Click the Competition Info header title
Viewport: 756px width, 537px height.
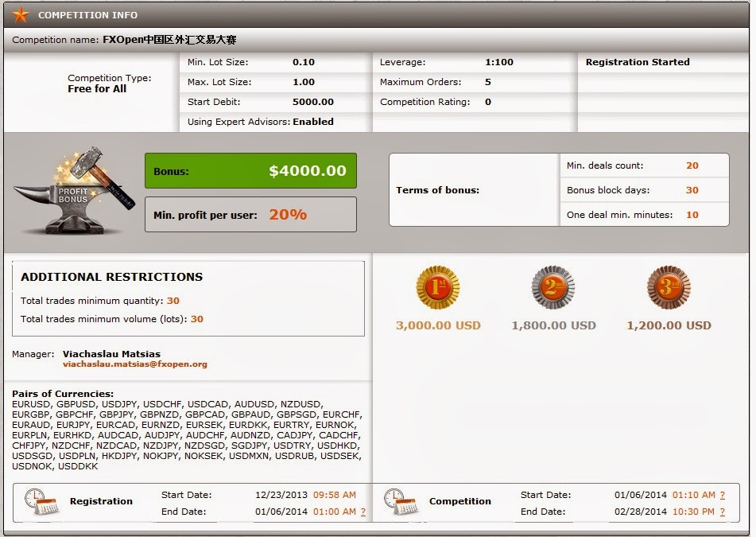pos(87,15)
